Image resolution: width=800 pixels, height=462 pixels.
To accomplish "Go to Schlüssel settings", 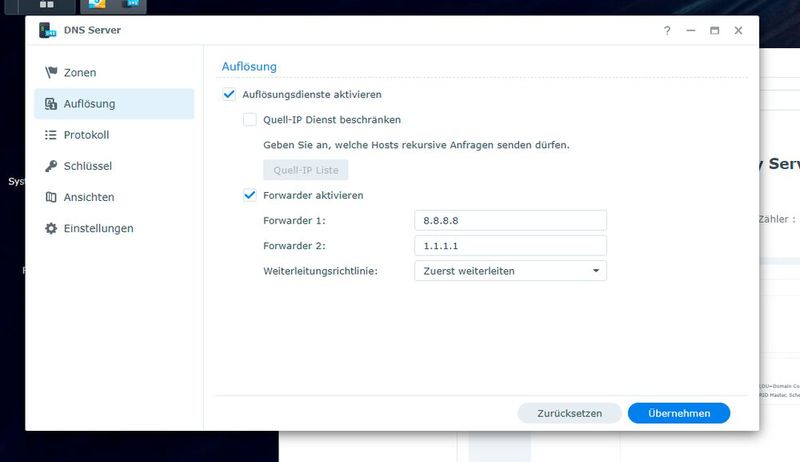I will coord(114,166).
